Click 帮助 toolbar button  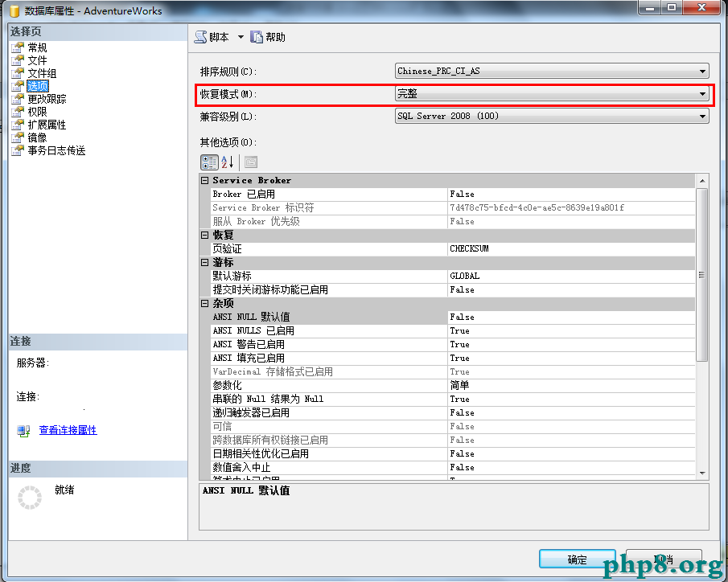tap(268, 37)
